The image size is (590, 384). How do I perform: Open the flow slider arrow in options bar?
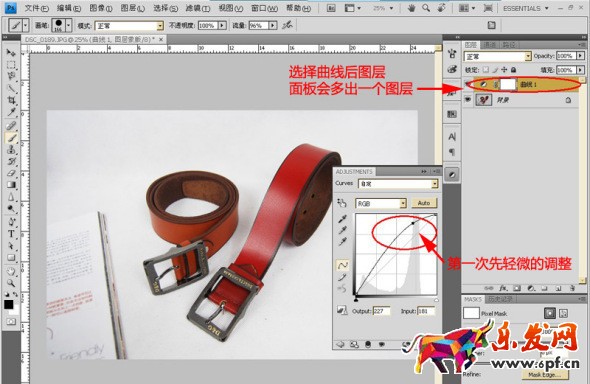(x=273, y=25)
